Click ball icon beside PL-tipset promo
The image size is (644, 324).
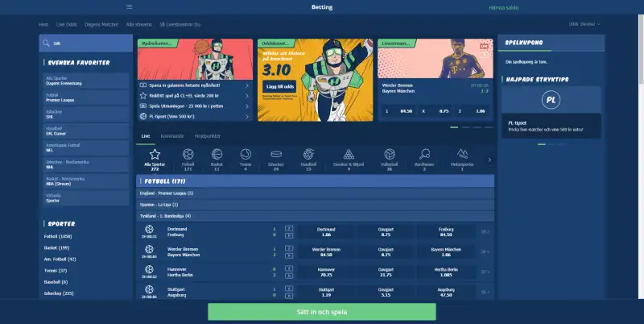(143, 116)
